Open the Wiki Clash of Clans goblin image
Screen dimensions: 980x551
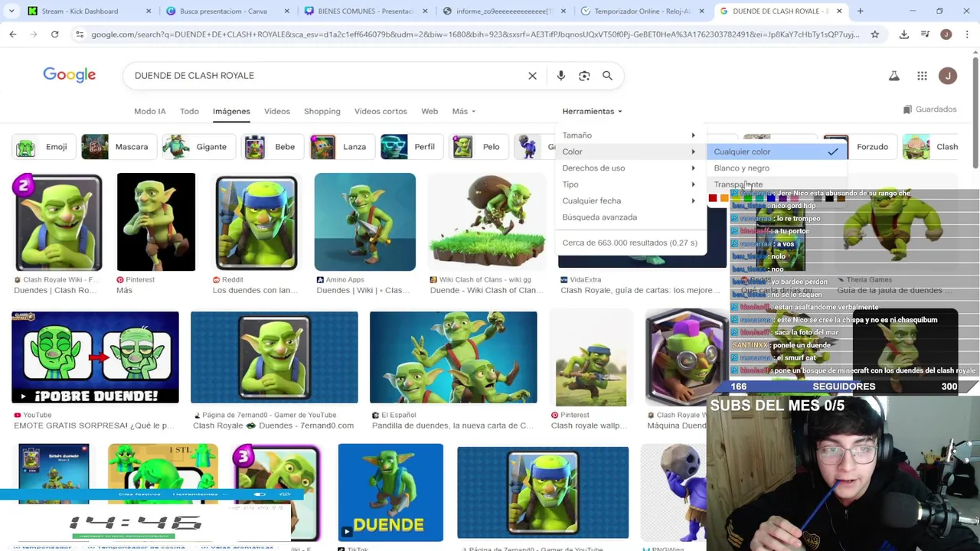click(x=487, y=222)
